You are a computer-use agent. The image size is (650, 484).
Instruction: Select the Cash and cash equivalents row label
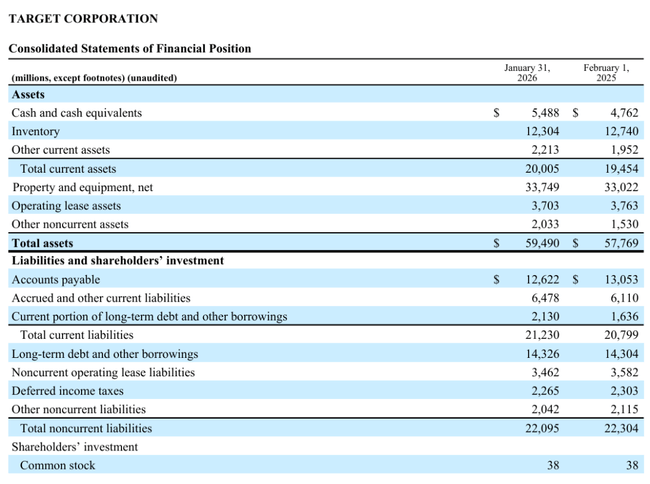point(76,113)
